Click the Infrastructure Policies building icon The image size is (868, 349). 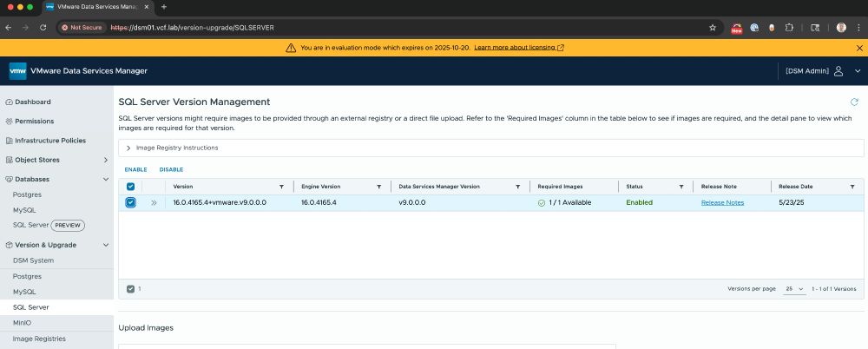pyautogui.click(x=9, y=141)
